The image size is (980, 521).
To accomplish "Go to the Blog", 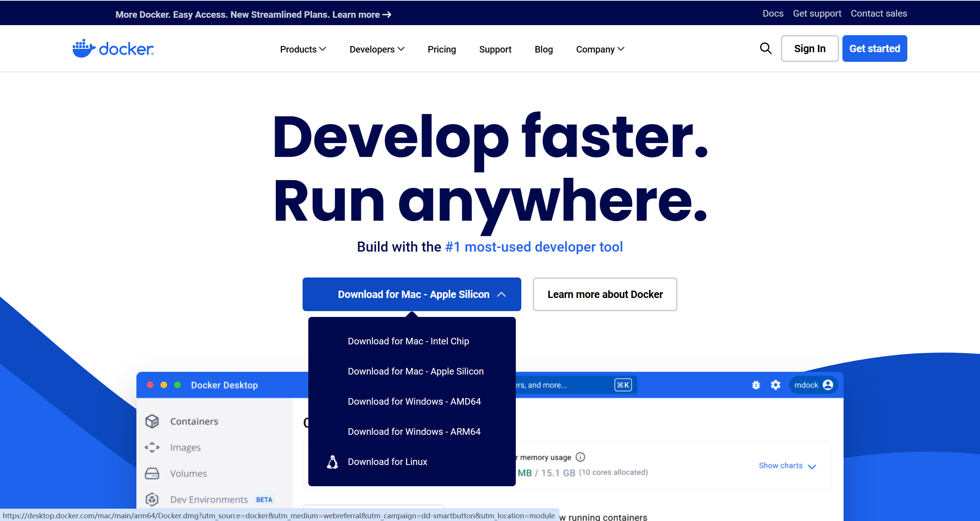I will (x=544, y=49).
